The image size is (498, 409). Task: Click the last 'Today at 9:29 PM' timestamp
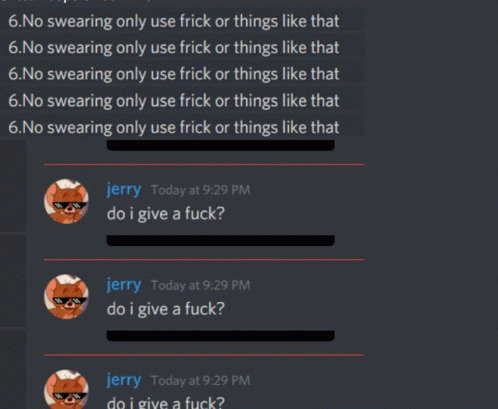pyautogui.click(x=200, y=381)
